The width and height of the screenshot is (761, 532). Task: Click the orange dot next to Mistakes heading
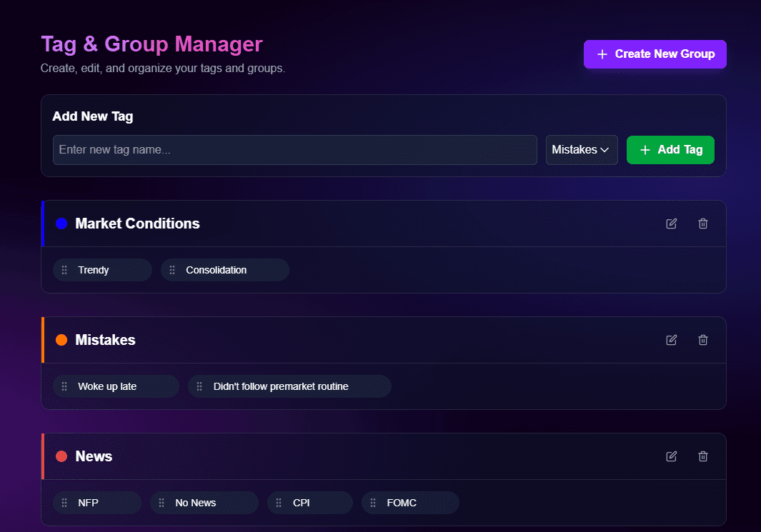tap(61, 340)
